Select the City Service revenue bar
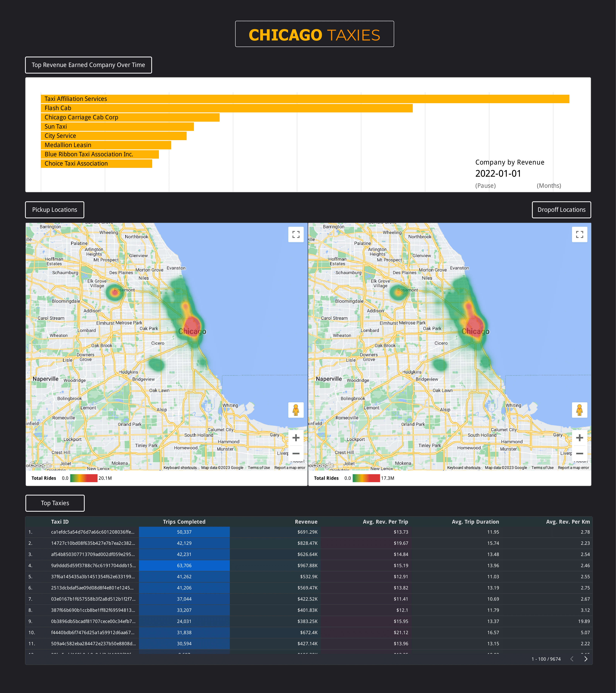The image size is (616, 693). [114, 136]
